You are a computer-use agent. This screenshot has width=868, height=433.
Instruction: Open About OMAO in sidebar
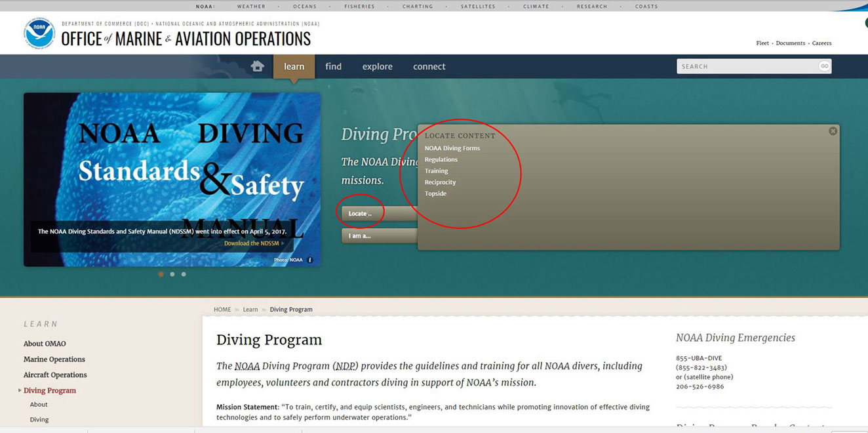[45, 344]
